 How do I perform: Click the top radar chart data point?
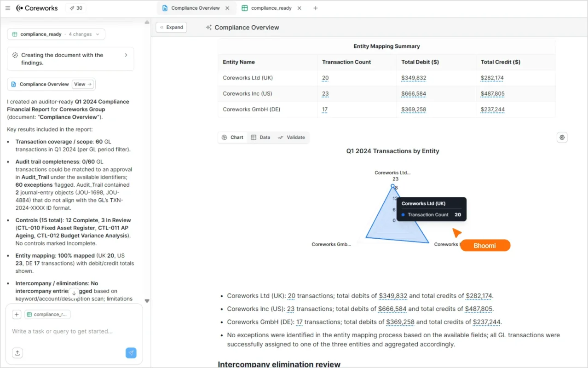pyautogui.click(x=392, y=186)
